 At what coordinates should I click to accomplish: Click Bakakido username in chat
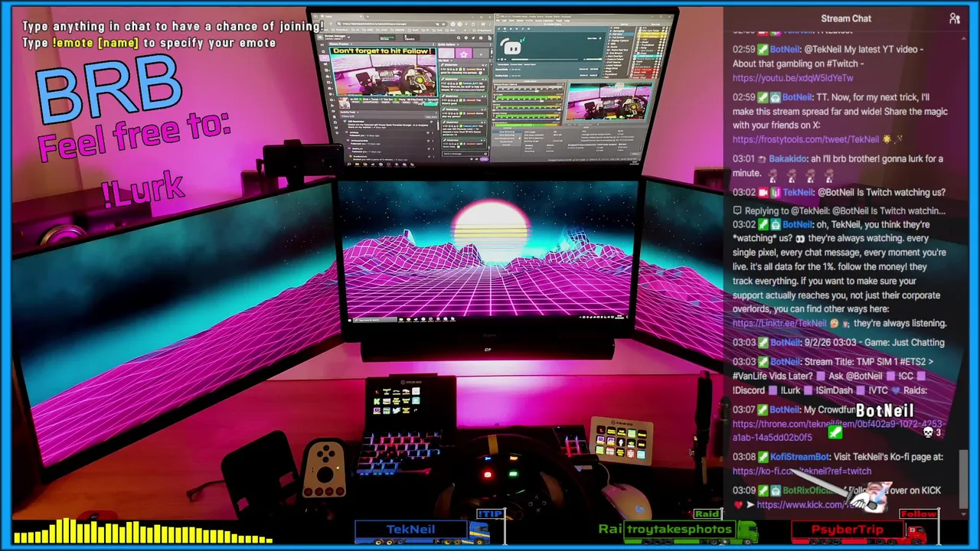coord(789,159)
